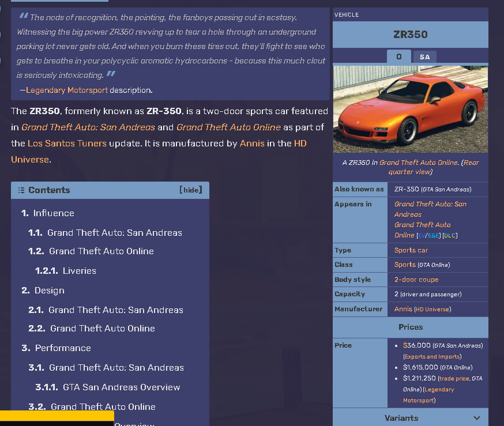Follow the Los Santos Tuners link
Screen dimensions: 504x426
[67, 144]
